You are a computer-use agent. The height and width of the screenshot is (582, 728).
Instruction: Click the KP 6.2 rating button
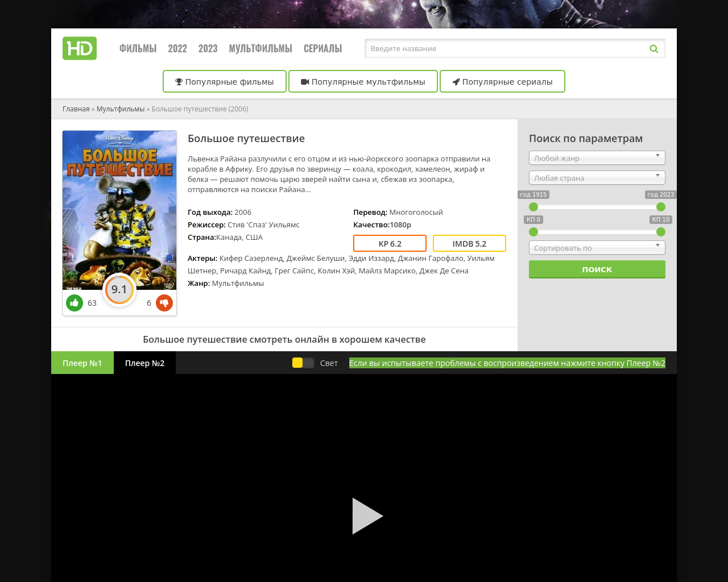click(390, 243)
